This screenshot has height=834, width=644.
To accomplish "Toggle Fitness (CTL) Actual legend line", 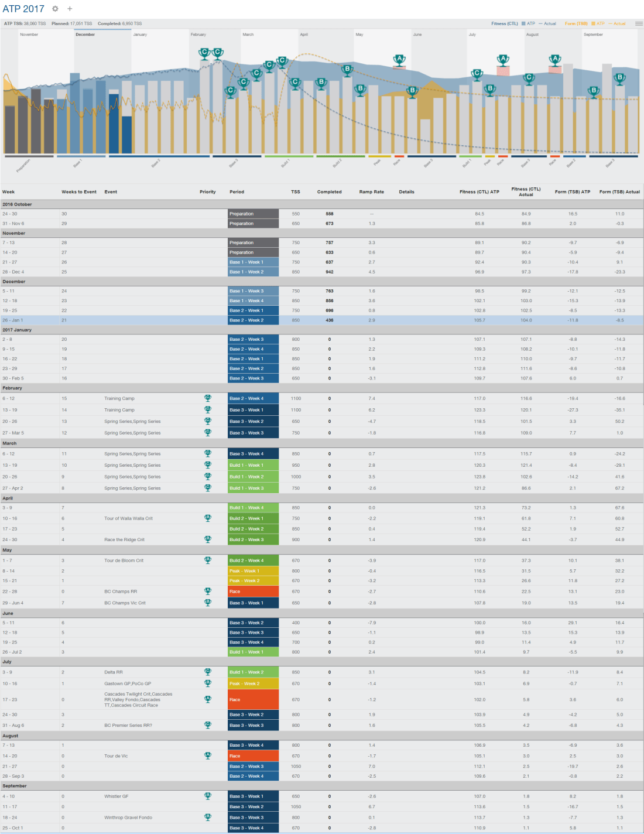I will point(547,24).
